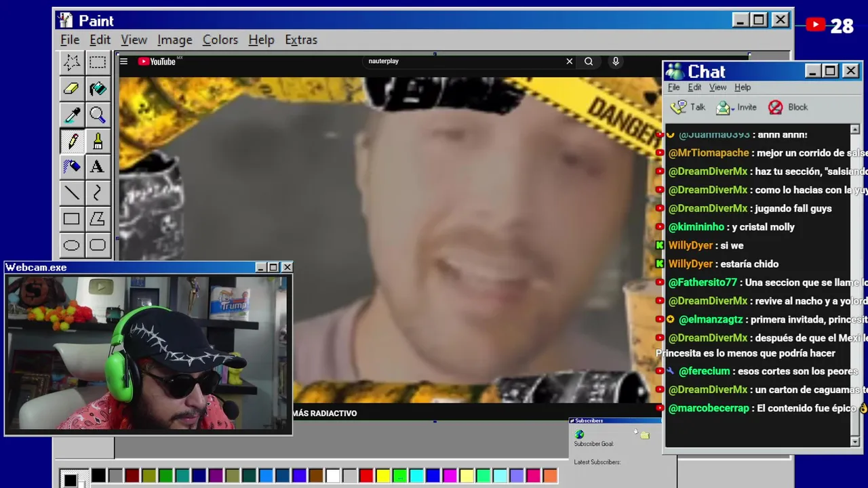Choose the Magnifier tool
The image size is (868, 488).
pos(98,115)
